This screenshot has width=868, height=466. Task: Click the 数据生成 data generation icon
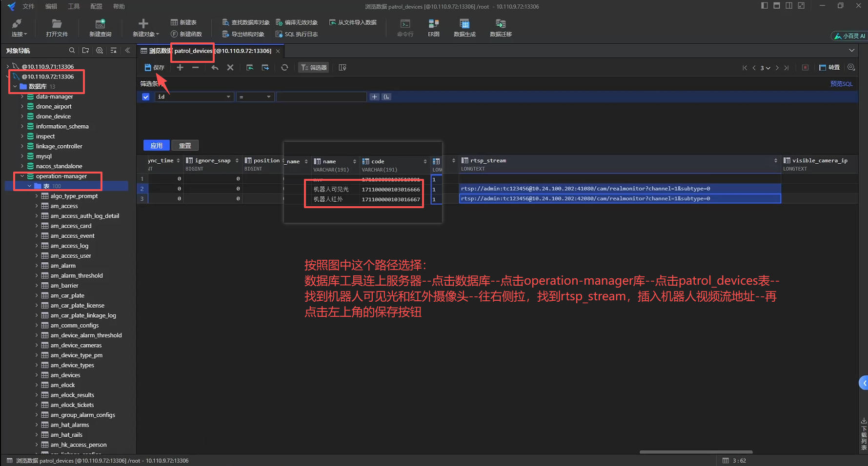point(464,24)
